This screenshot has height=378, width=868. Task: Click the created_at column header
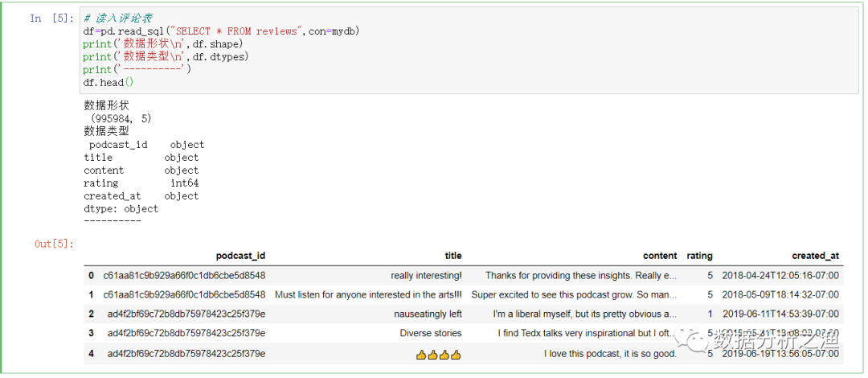click(815, 256)
